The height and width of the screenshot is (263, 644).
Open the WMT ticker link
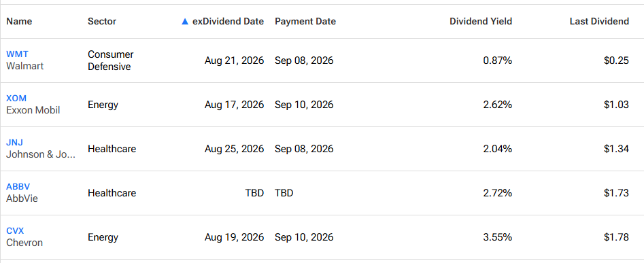click(x=17, y=54)
